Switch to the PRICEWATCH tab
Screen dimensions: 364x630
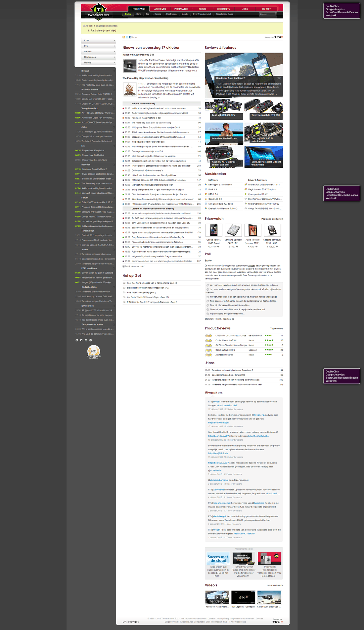coord(181,9)
